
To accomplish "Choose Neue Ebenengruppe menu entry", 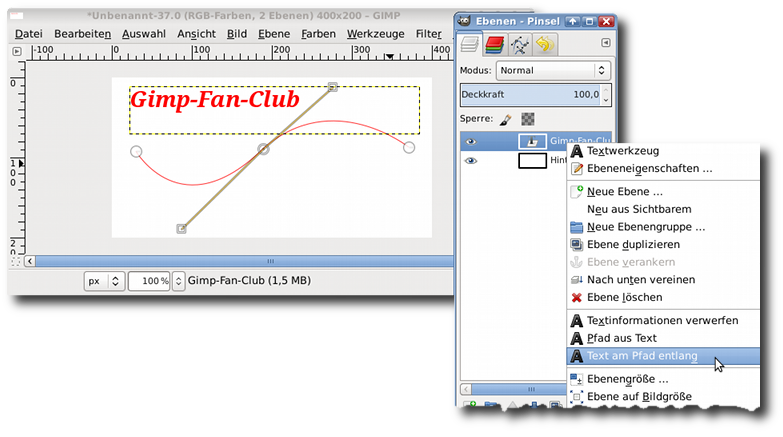I will [x=663, y=227].
